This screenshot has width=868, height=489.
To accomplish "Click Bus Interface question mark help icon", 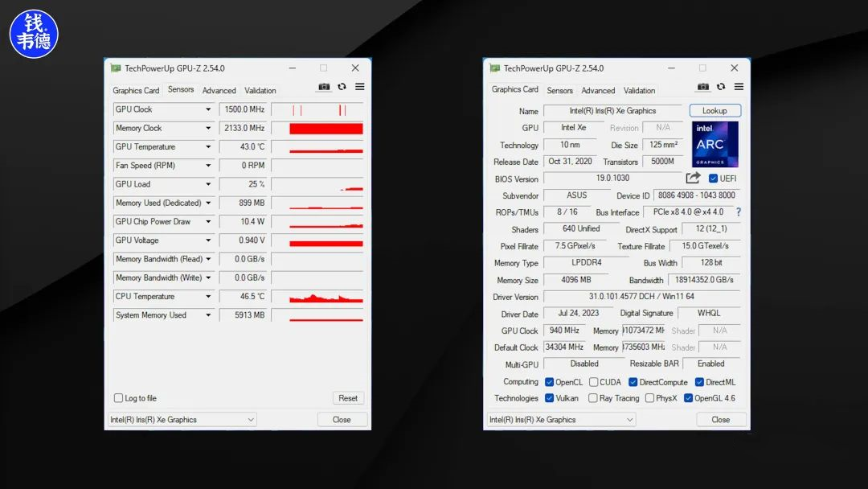I will pos(739,212).
